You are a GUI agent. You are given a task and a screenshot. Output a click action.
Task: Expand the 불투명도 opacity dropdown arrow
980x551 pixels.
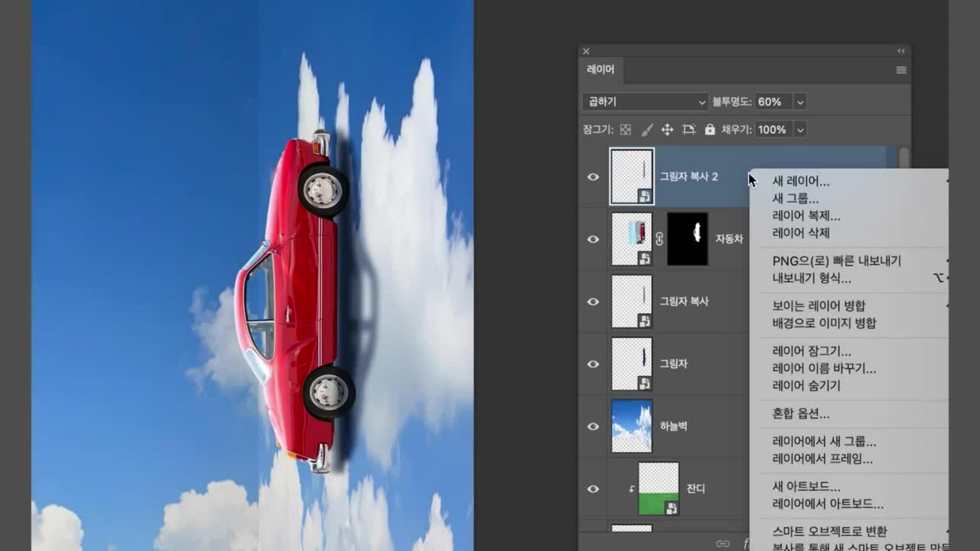pyautogui.click(x=800, y=102)
